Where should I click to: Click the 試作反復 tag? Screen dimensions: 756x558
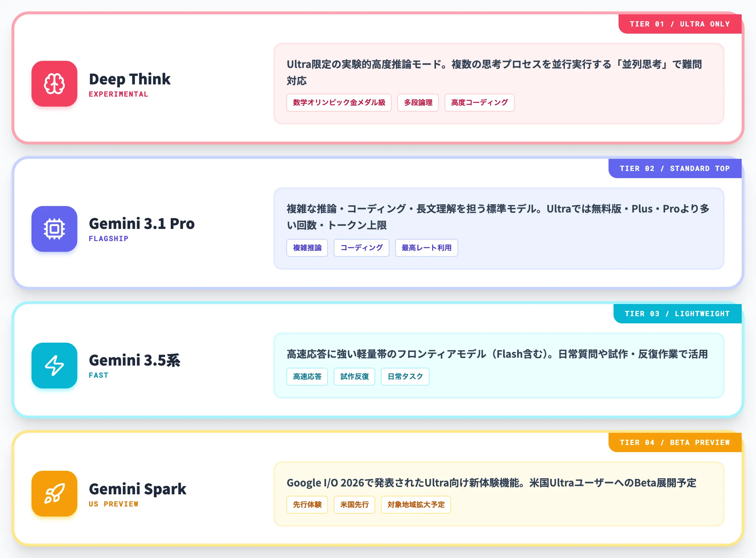point(354,377)
